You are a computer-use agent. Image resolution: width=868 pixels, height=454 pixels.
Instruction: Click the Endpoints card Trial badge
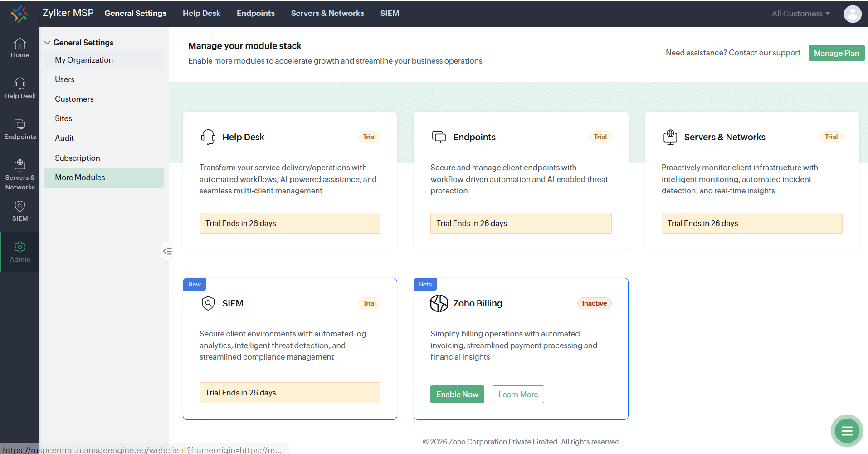(x=600, y=137)
